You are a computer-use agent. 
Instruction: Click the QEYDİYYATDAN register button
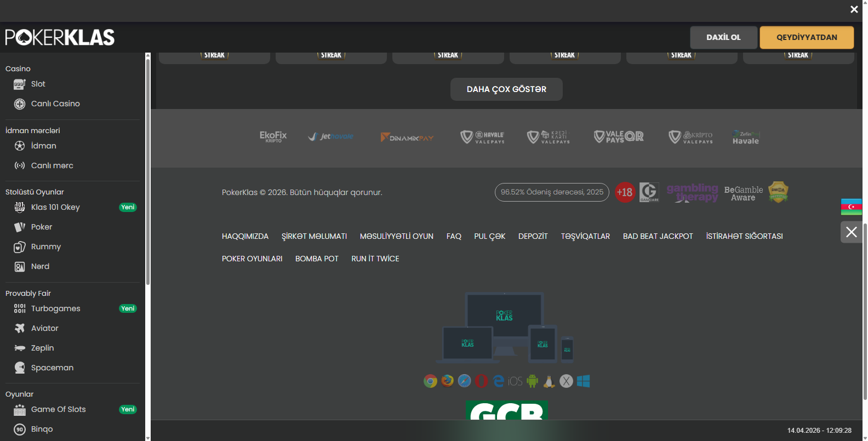807,37
